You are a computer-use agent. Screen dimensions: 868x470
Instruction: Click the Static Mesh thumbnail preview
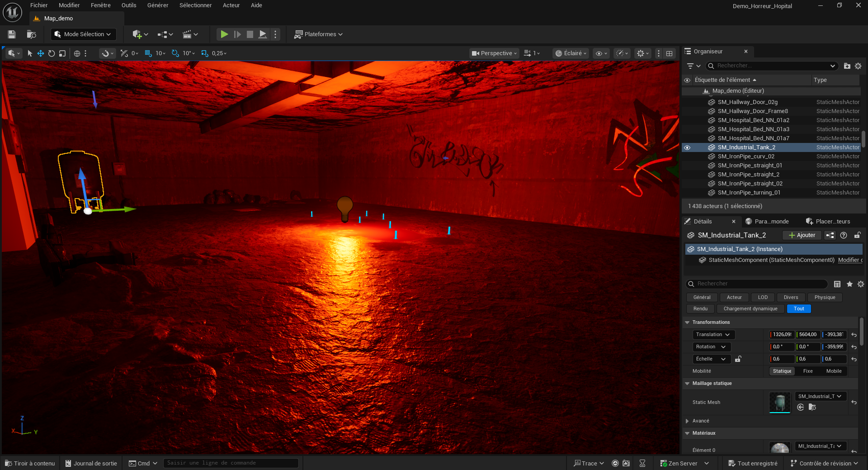[x=779, y=402]
